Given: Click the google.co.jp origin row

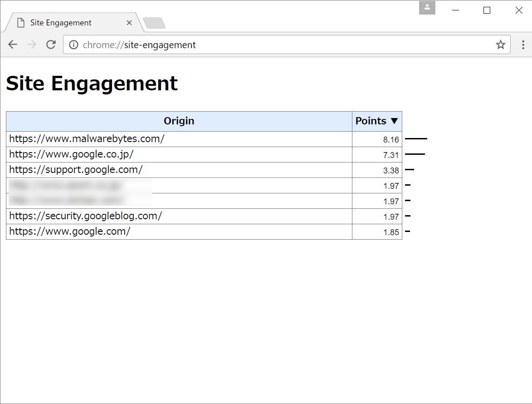Looking at the screenshot, I should click(71, 154).
